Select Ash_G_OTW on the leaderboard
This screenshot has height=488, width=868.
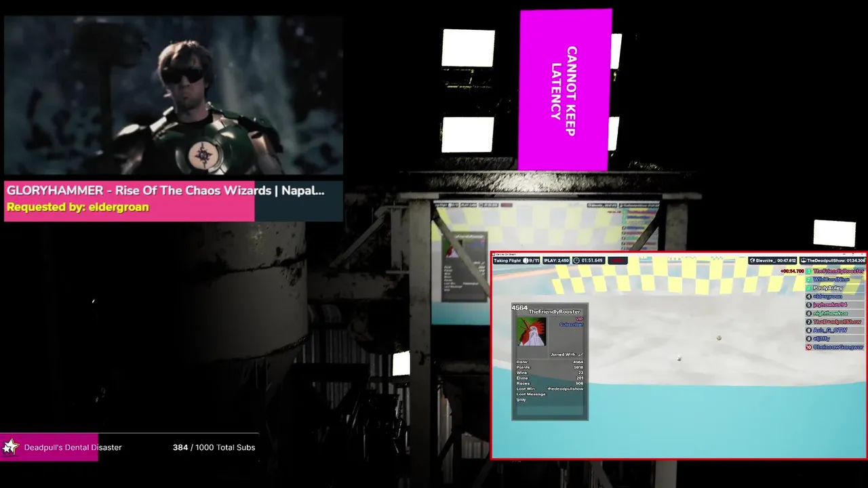pyautogui.click(x=830, y=330)
